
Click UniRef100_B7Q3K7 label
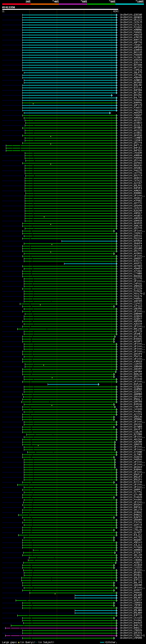point(131,552)
